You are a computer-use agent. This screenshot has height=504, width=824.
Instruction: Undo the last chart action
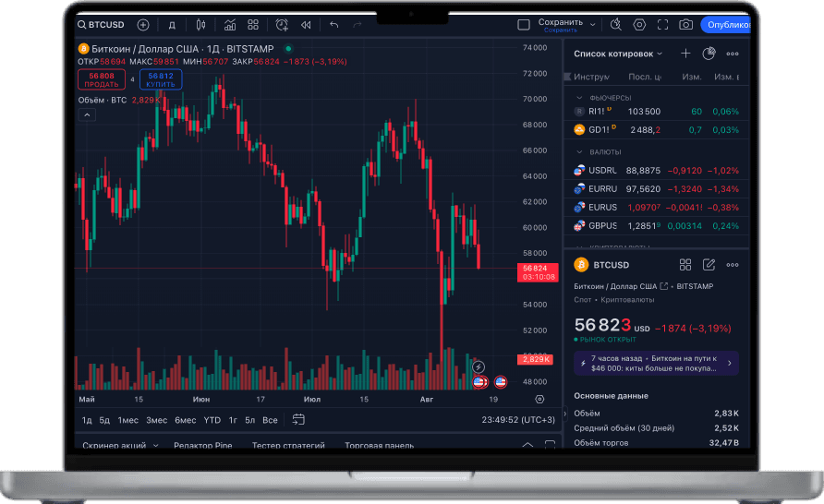click(333, 25)
